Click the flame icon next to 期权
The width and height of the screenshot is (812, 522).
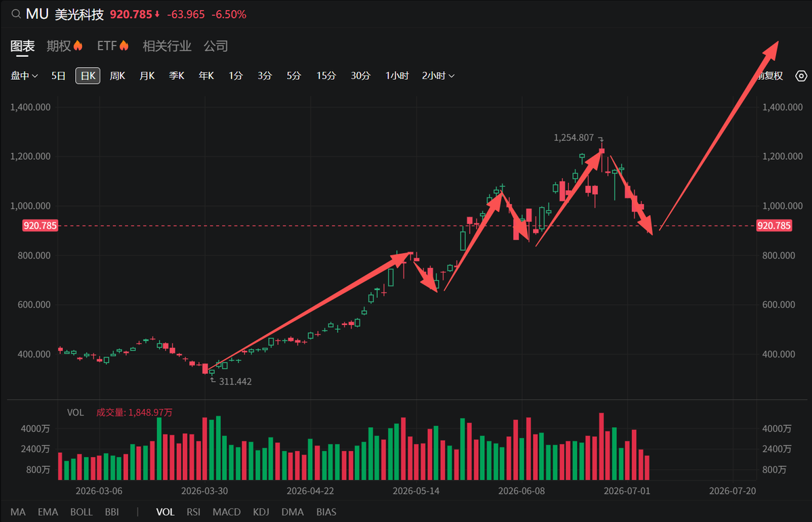[x=78, y=45]
